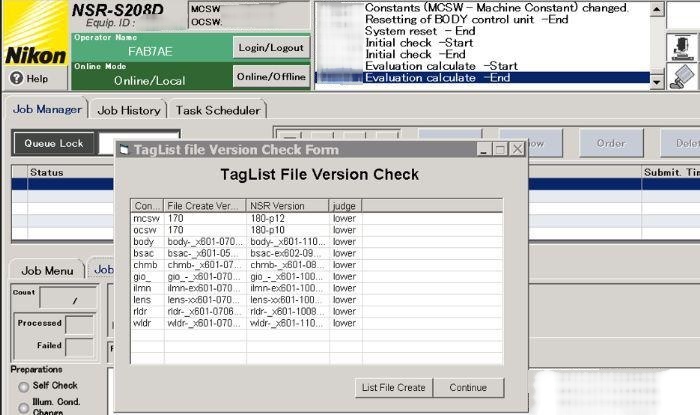The height and width of the screenshot is (415, 700).
Task: Select the ocsw row in the version table
Action: tap(317, 230)
